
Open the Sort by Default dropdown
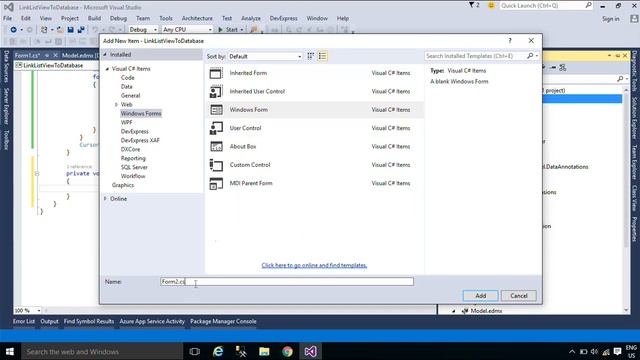click(265, 56)
